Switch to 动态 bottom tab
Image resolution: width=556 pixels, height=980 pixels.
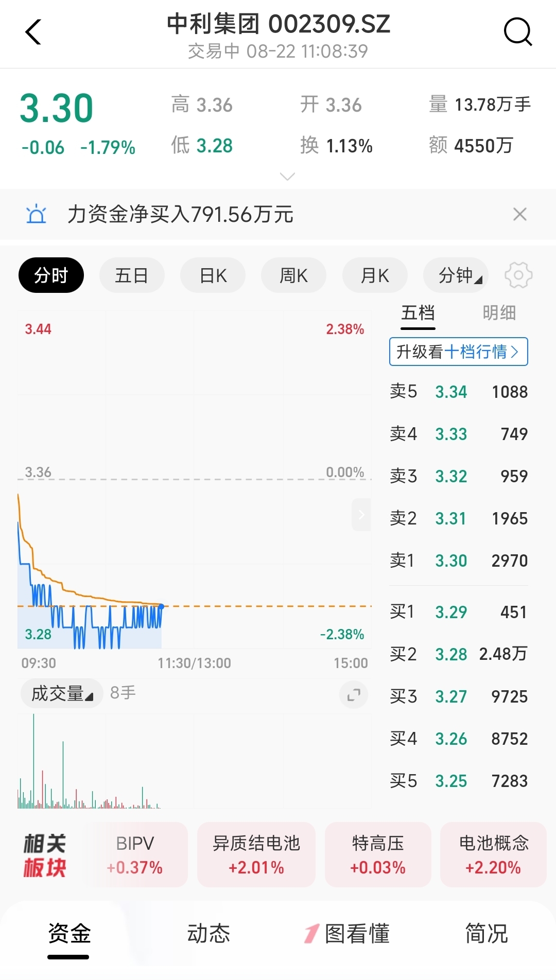208,934
